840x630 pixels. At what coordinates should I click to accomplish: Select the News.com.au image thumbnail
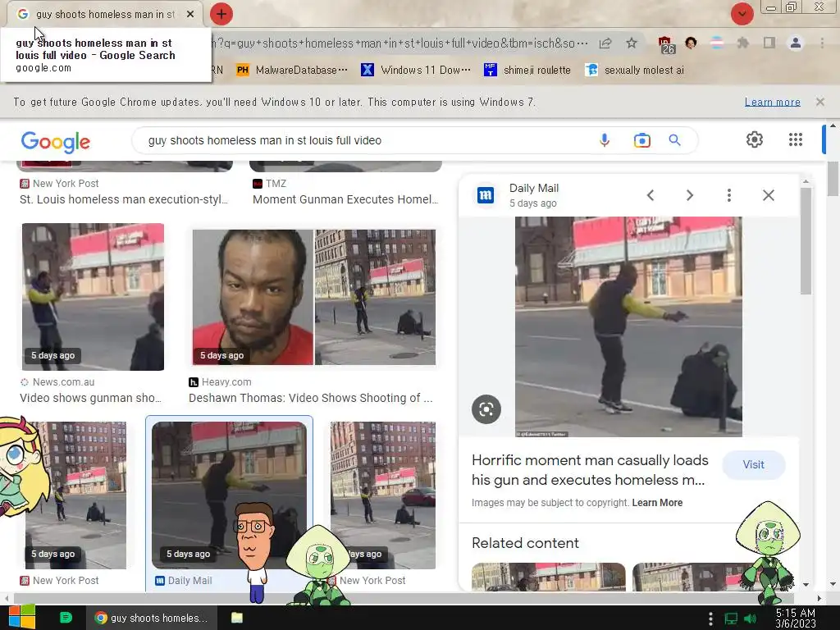(93, 297)
